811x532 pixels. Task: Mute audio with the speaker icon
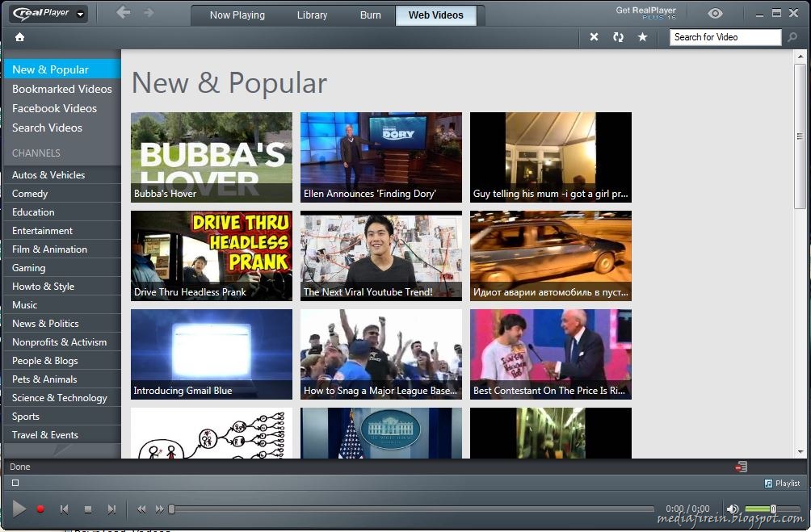point(733,509)
